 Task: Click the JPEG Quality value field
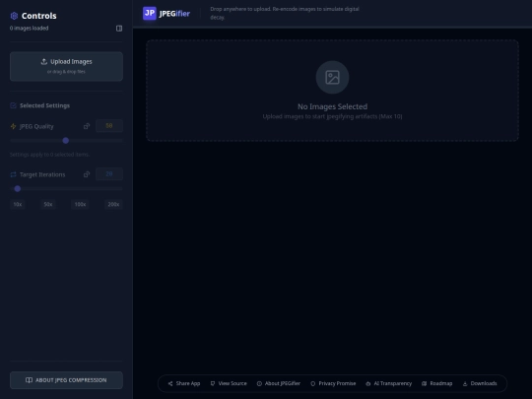tap(109, 126)
